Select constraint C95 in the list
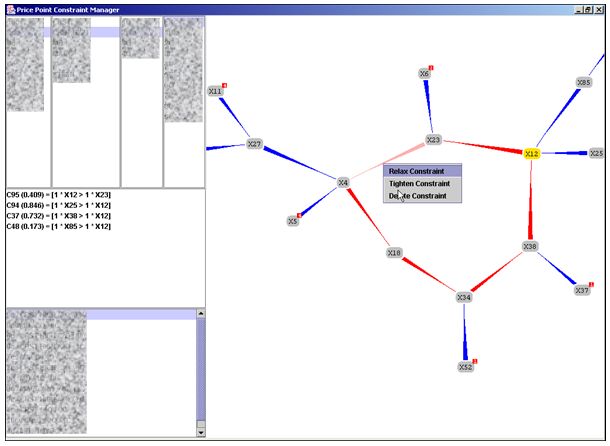 [x=58, y=195]
